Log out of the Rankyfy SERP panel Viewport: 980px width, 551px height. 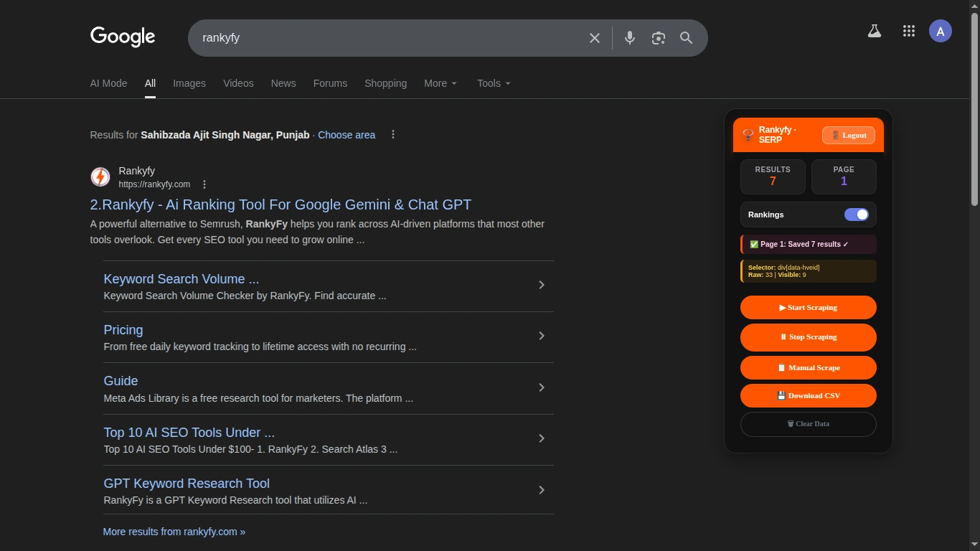848,135
